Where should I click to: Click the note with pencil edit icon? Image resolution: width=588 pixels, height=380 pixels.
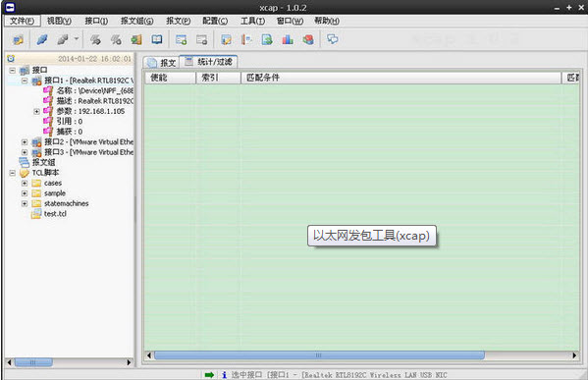226,39
